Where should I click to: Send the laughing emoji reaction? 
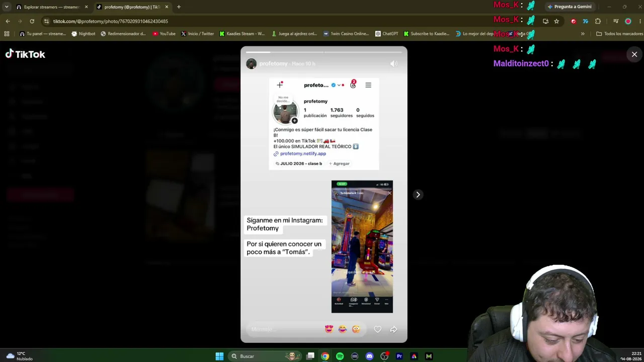coord(343,329)
